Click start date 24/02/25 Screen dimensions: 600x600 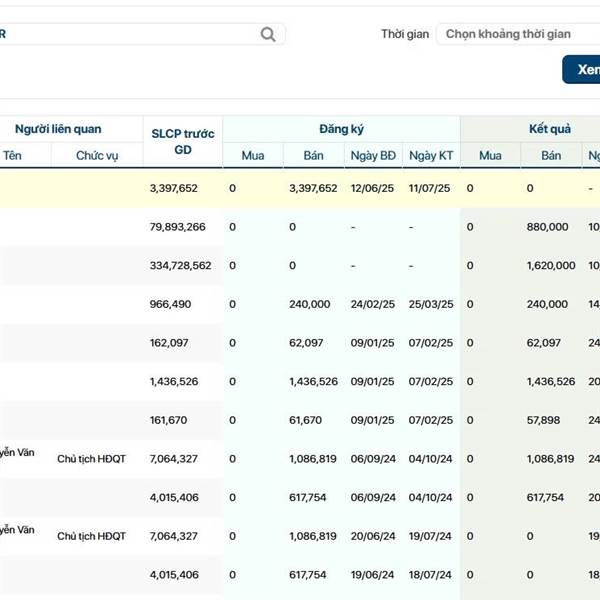click(x=372, y=304)
